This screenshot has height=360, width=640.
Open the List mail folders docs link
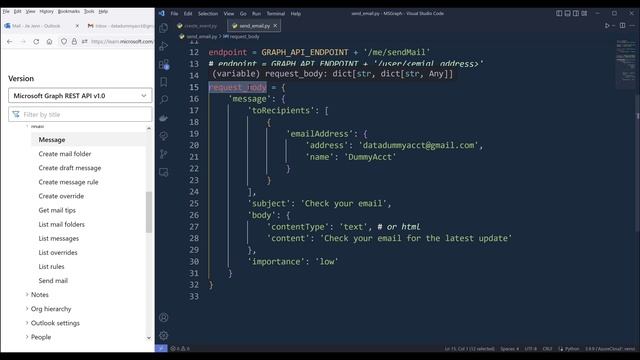tap(62, 224)
